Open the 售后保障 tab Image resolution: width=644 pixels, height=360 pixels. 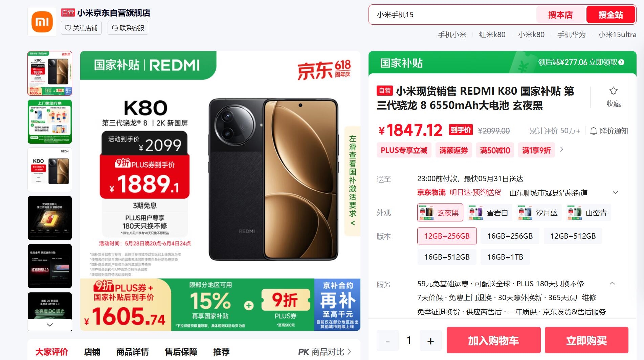coord(181,352)
